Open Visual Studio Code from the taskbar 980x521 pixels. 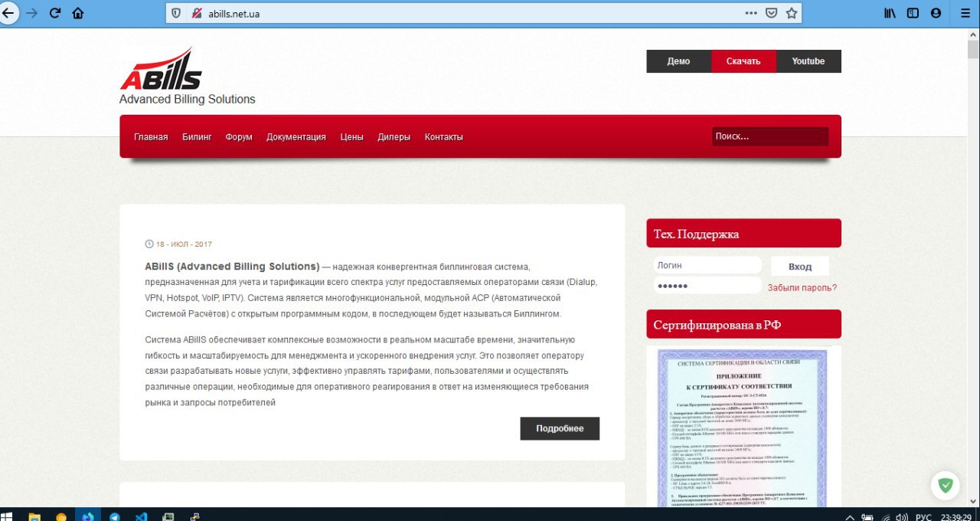[141, 516]
